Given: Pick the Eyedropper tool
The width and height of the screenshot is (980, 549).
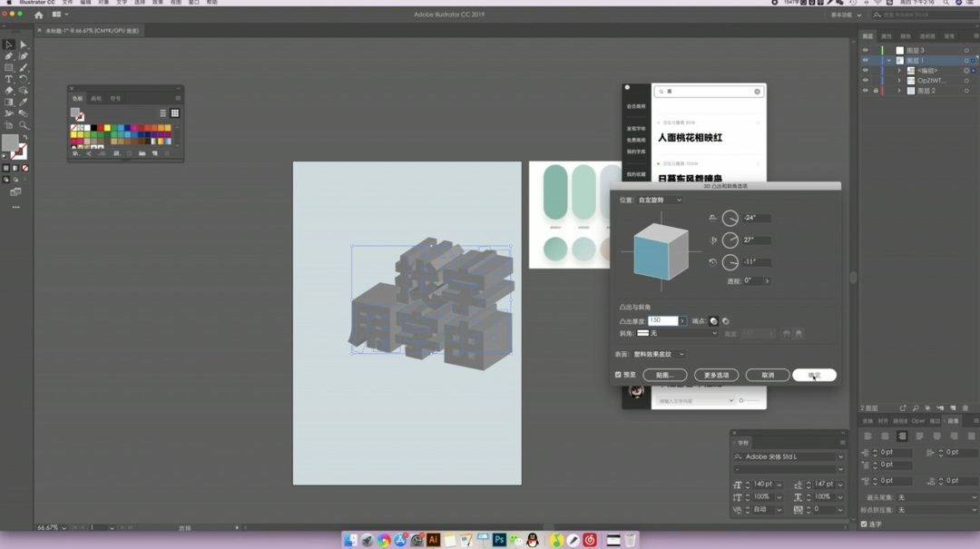Looking at the screenshot, I should pos(24,103).
